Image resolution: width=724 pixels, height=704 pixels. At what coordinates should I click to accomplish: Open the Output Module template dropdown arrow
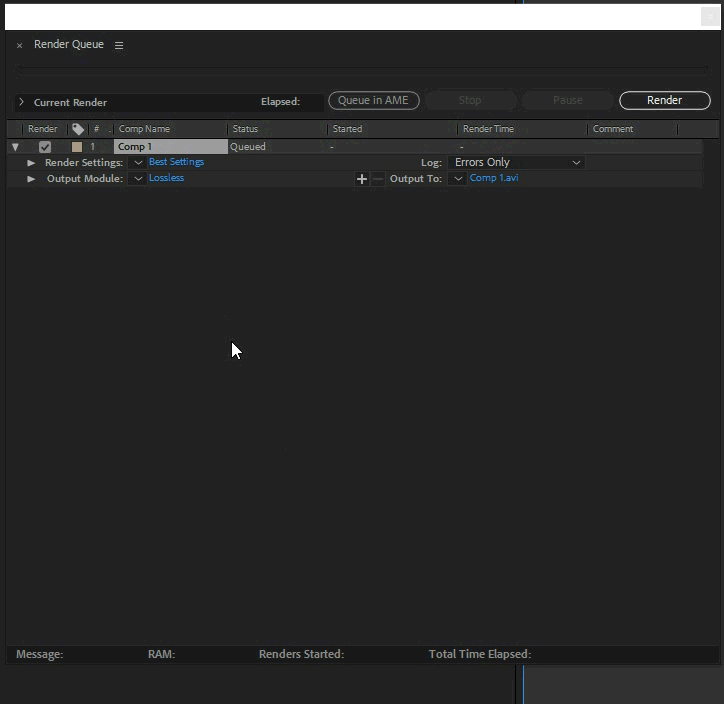138,179
